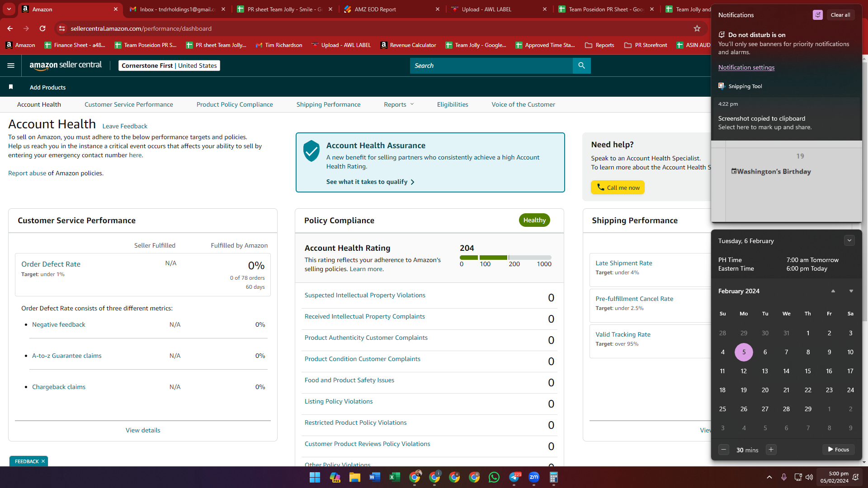Select February 5 highlighted date
Screen dimensions: 868x488
click(x=744, y=352)
